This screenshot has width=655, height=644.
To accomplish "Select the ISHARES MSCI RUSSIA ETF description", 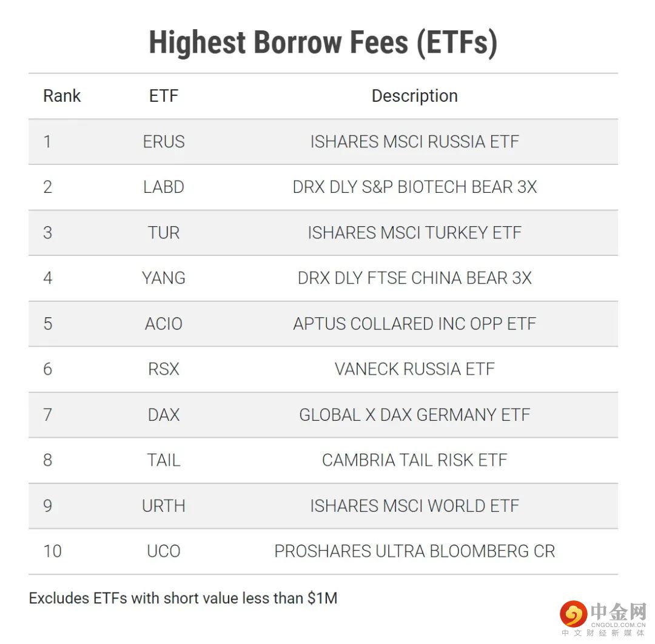I will coord(414,141).
